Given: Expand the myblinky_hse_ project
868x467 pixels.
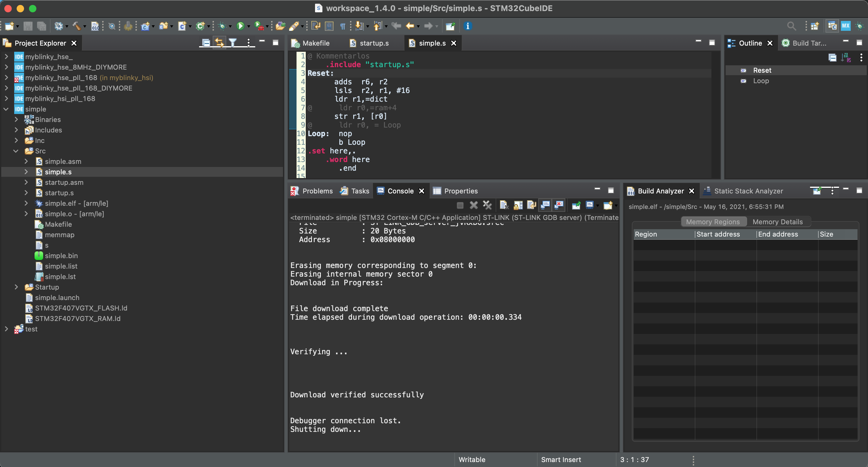Looking at the screenshot, I should point(6,57).
